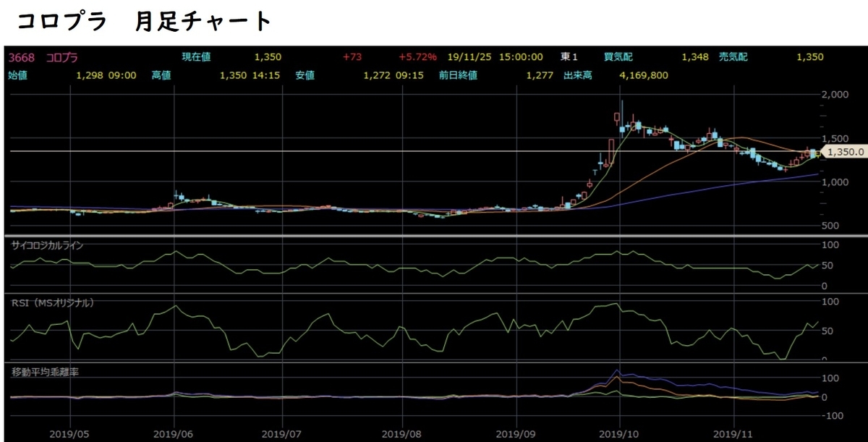
Task: Click the volume figure 4,169,800
Action: tap(643, 75)
